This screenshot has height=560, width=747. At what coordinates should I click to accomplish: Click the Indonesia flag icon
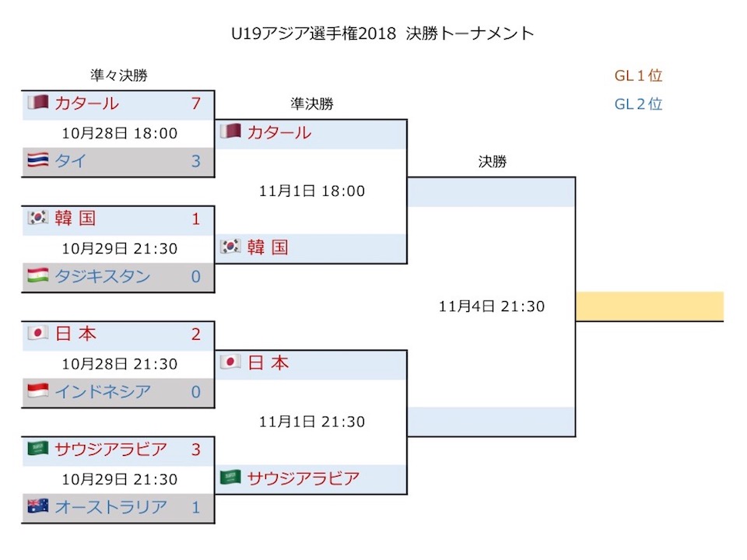click(x=38, y=390)
